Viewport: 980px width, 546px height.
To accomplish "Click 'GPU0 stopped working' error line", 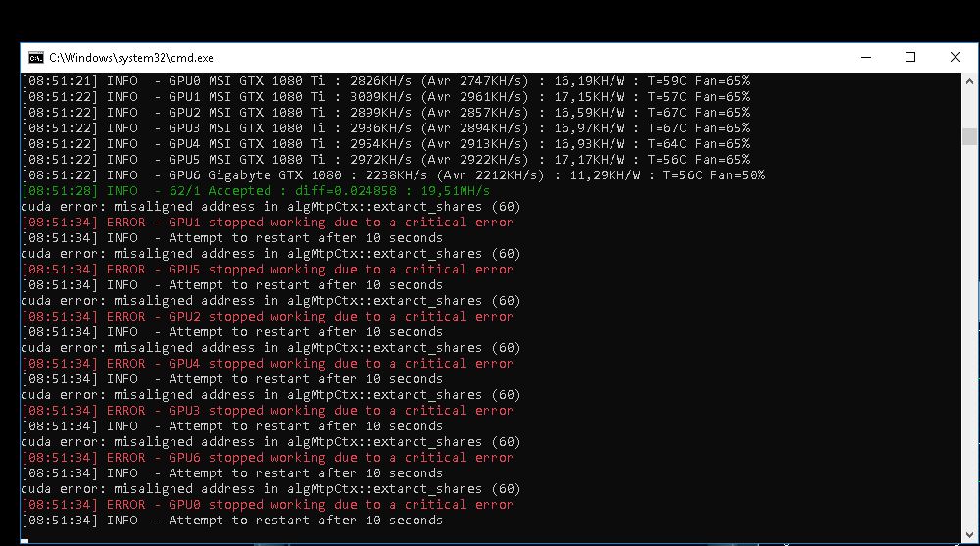I will click(x=268, y=505).
